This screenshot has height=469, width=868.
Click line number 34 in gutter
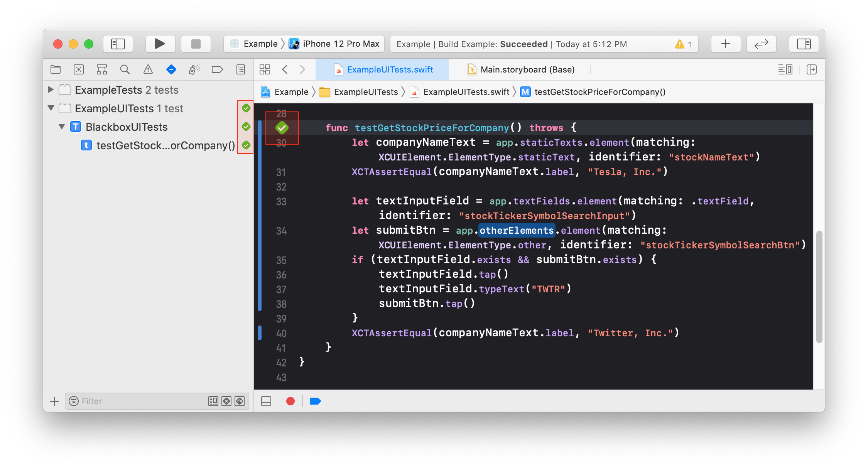(281, 231)
